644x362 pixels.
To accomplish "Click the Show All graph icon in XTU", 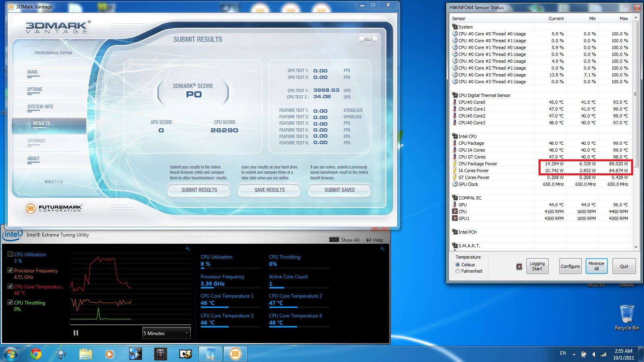I will pos(334,240).
